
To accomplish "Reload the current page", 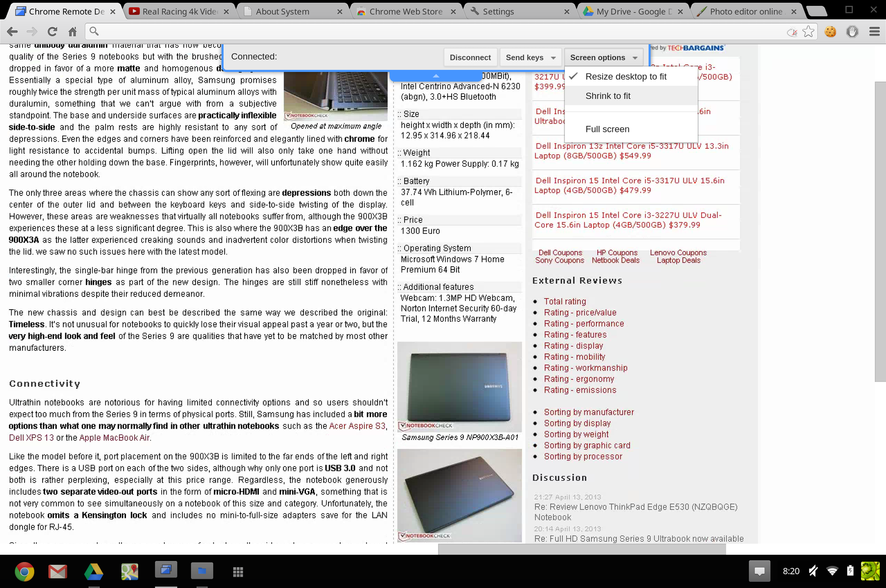I will [x=52, y=32].
